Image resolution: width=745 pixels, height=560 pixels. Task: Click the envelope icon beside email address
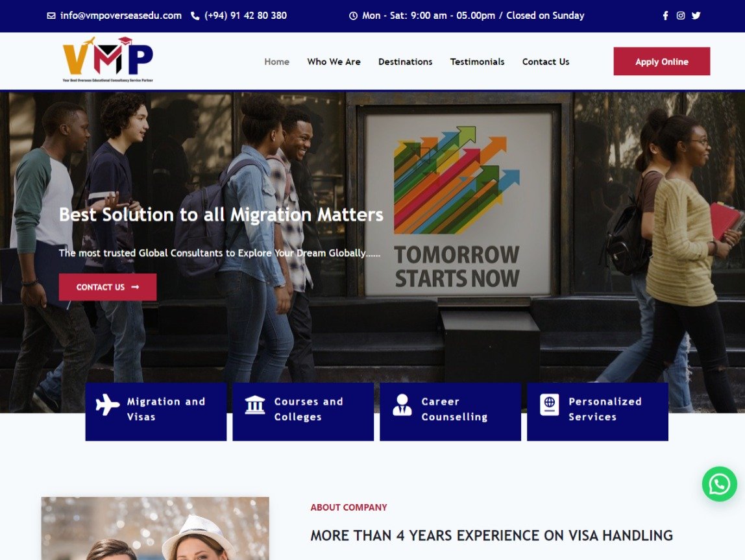point(51,16)
